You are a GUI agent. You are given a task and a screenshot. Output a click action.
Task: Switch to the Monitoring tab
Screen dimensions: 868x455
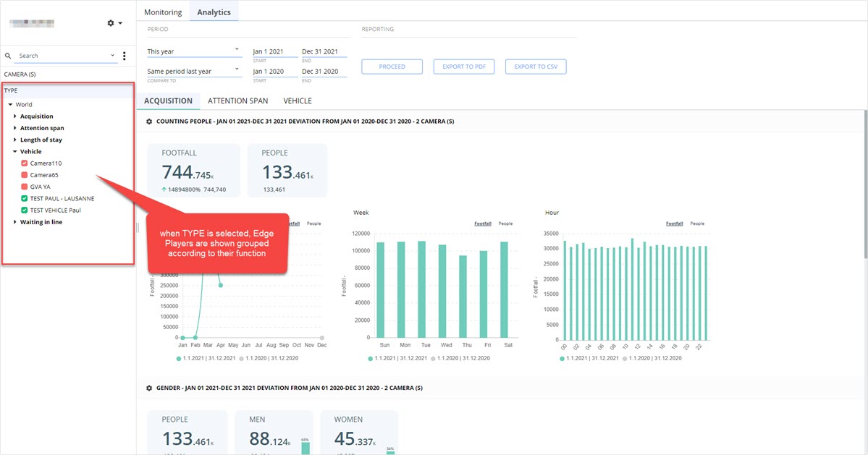click(163, 12)
